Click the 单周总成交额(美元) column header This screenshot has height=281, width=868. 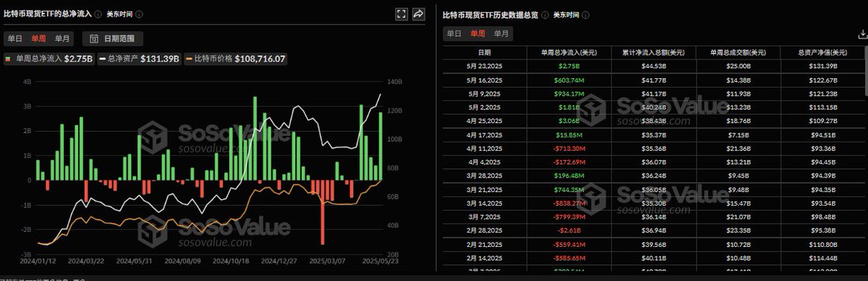738,52
